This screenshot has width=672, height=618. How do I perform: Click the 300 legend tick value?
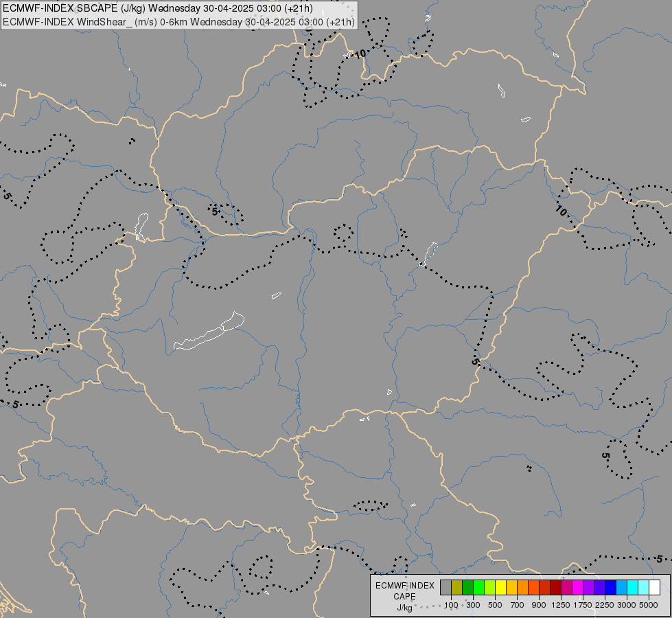point(473,605)
